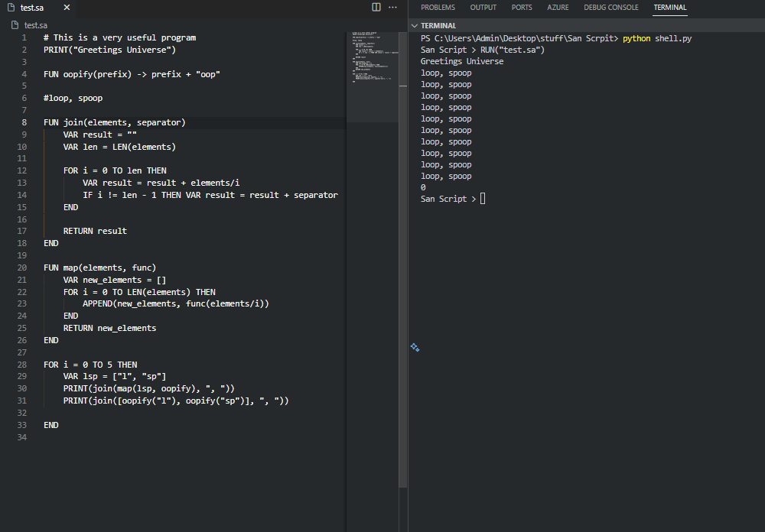Click the '0' output line in terminal
Screen dimensions: 765x532
423,187
